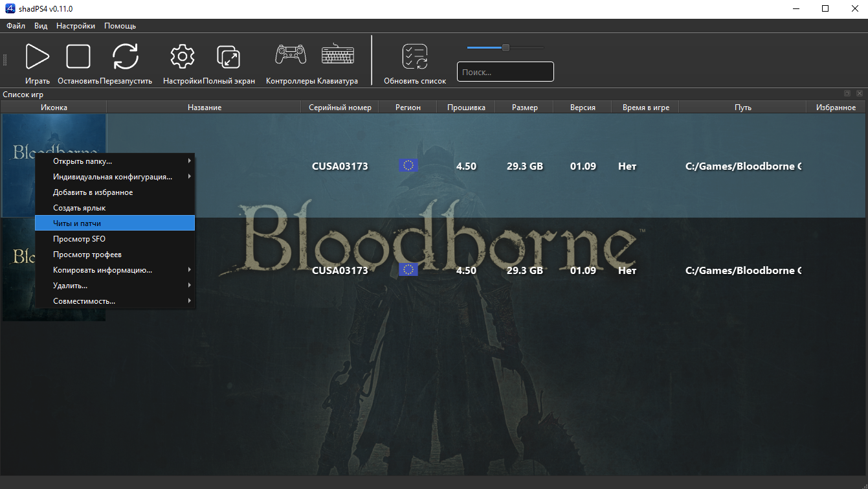This screenshot has height=489, width=868.
Task: Click the 29.3 GB size in the first row
Action: (525, 166)
